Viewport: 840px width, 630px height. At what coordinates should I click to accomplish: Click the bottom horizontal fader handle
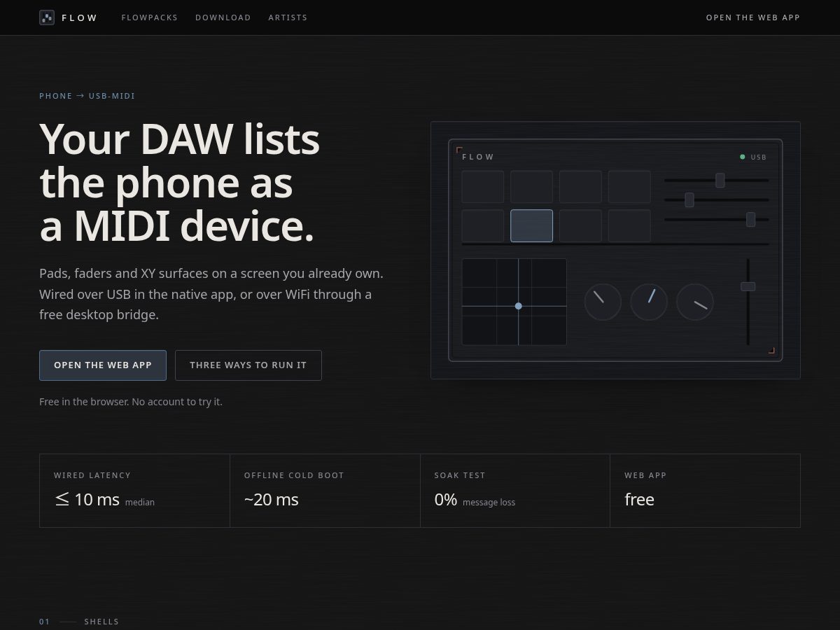point(750,219)
